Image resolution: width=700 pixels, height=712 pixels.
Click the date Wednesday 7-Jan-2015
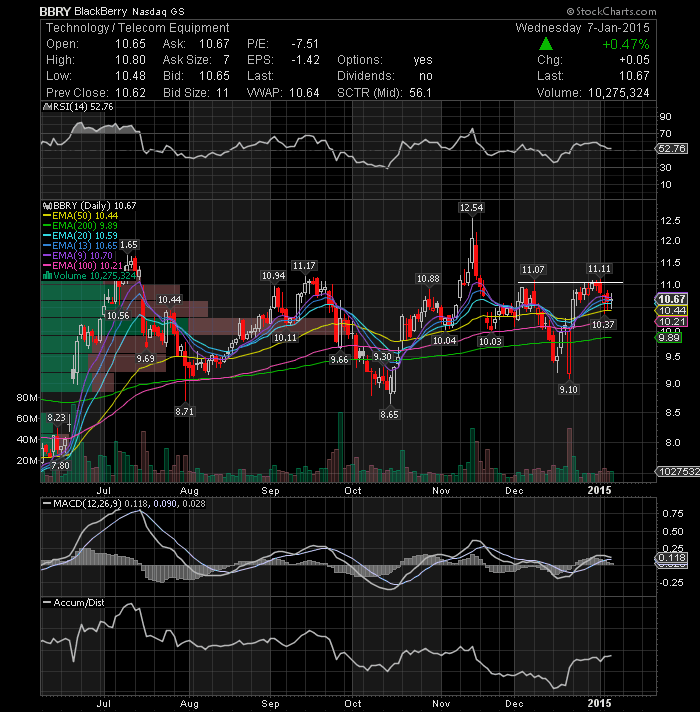[582, 28]
